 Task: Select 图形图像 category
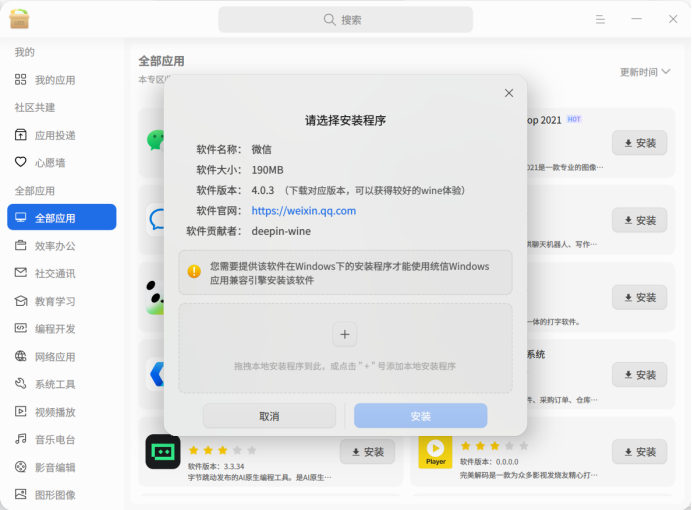pyautogui.click(x=62, y=495)
